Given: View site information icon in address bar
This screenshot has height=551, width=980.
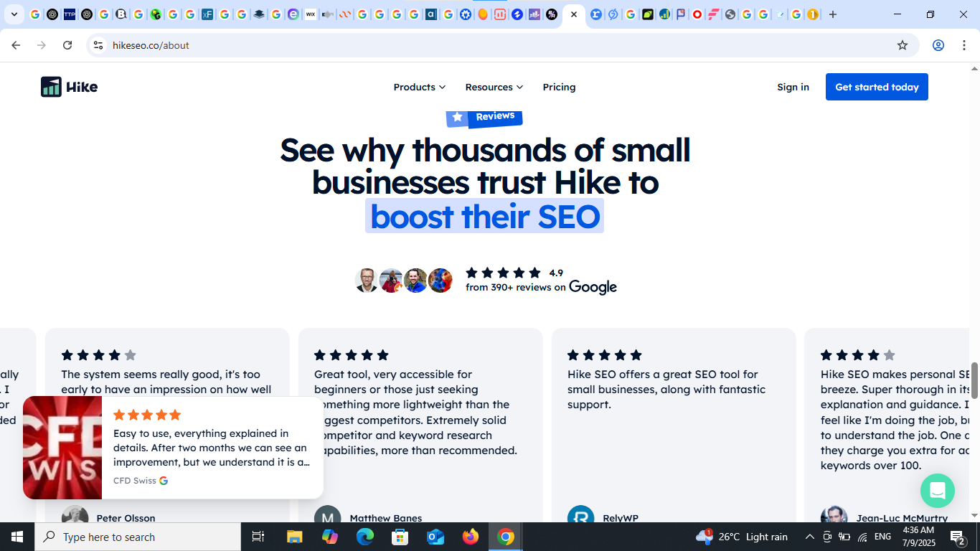Looking at the screenshot, I should click(x=98, y=45).
